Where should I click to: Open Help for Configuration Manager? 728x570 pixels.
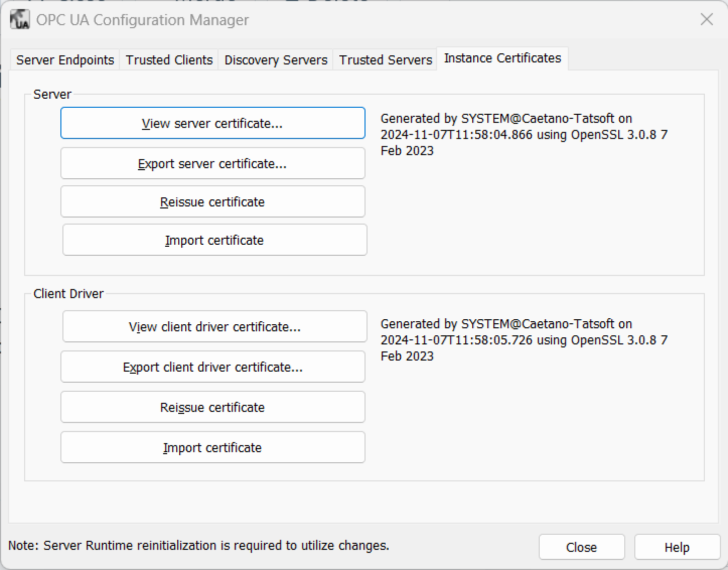tap(677, 547)
